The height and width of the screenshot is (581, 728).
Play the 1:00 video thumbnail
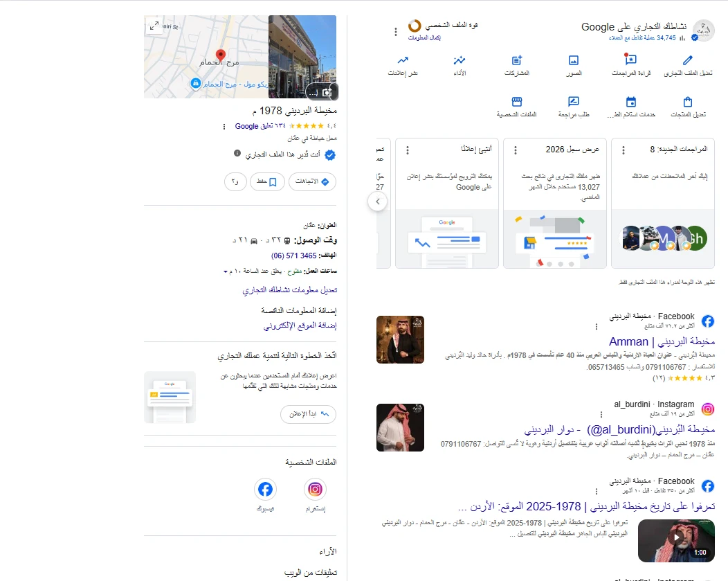coord(676,541)
